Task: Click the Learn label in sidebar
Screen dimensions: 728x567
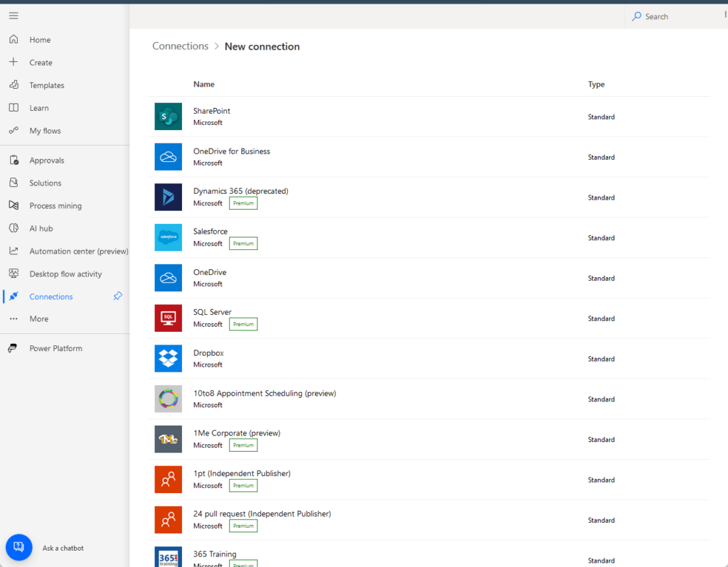Action: point(39,108)
